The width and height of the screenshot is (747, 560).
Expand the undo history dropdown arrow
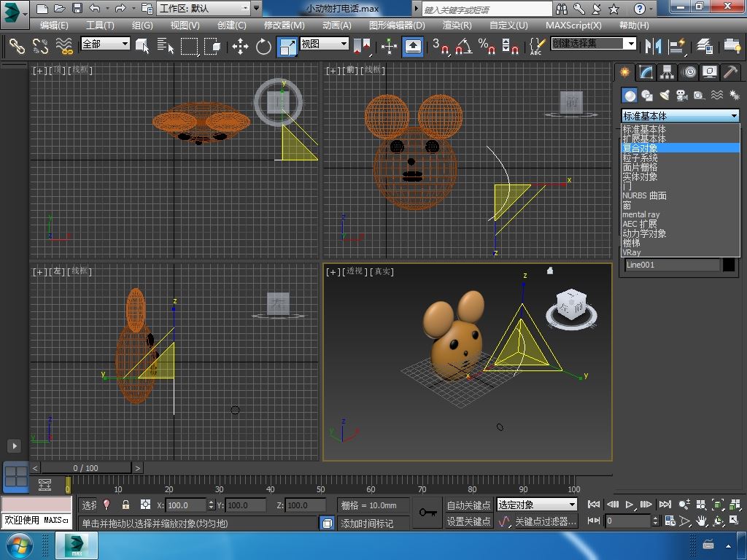coord(107,8)
